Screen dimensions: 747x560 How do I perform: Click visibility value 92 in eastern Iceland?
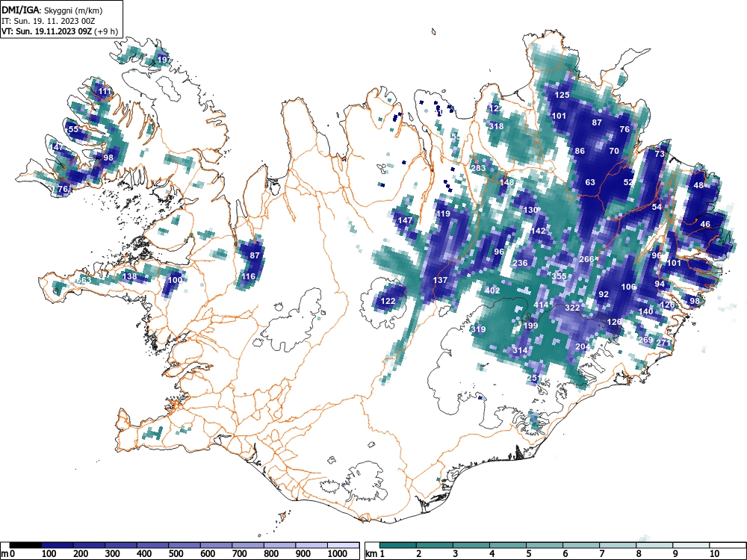[x=604, y=294]
